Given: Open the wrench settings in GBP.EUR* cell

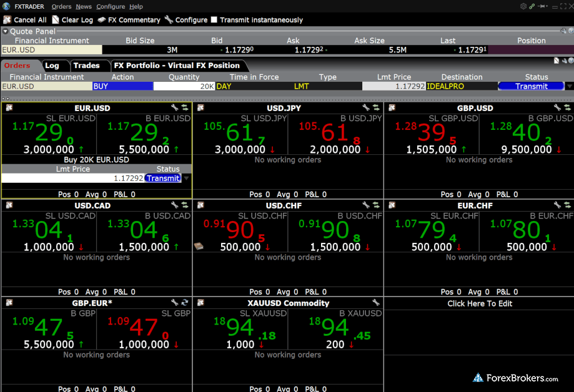Looking at the screenshot, I should point(175,302).
